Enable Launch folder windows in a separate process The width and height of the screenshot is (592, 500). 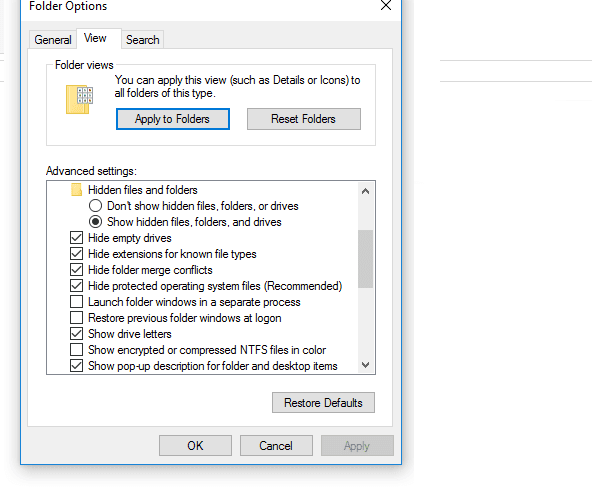point(76,302)
